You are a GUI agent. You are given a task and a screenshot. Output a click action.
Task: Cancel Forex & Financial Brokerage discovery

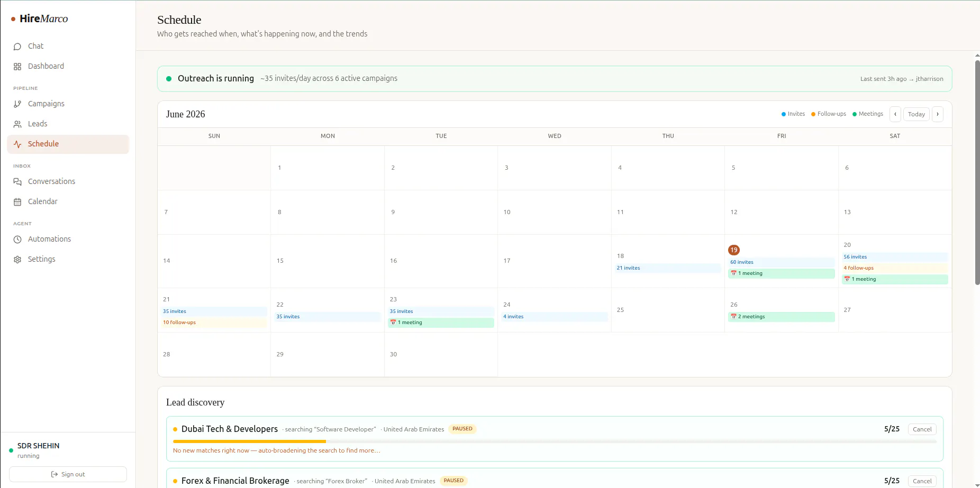tap(922, 481)
